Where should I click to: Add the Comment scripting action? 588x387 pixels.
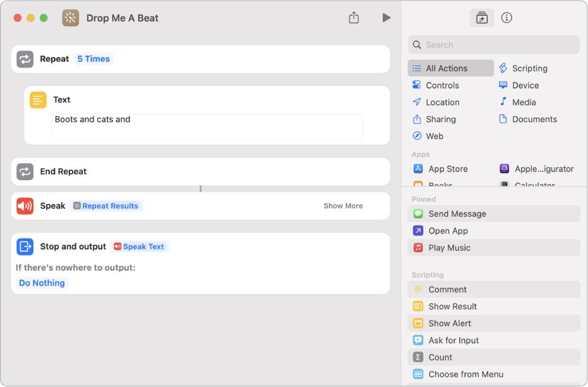494,290
